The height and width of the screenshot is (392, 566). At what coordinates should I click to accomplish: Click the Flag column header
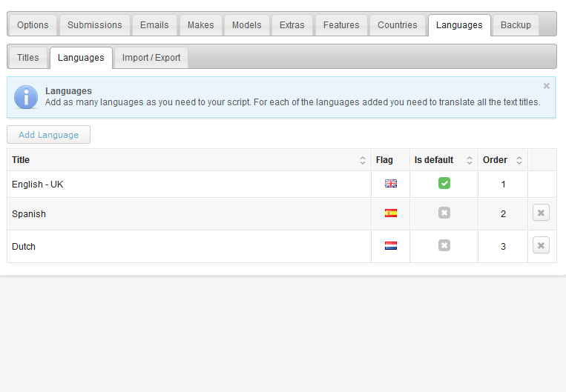(x=390, y=160)
